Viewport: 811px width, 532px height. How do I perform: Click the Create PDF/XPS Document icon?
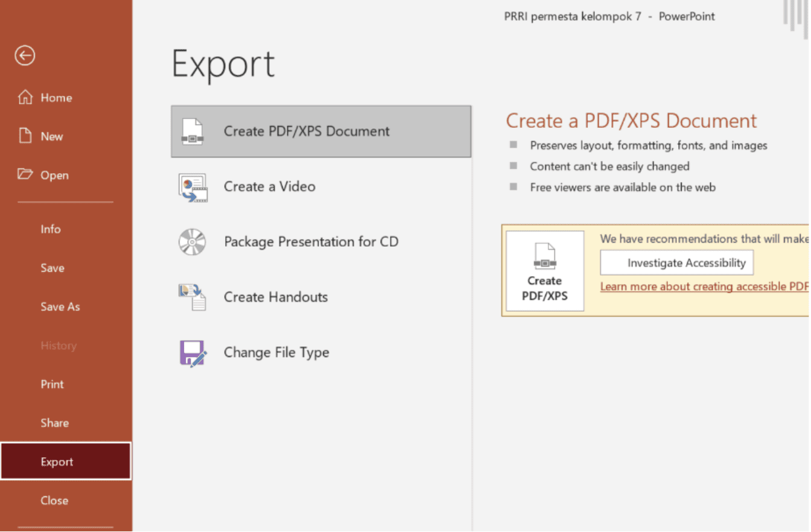point(192,131)
